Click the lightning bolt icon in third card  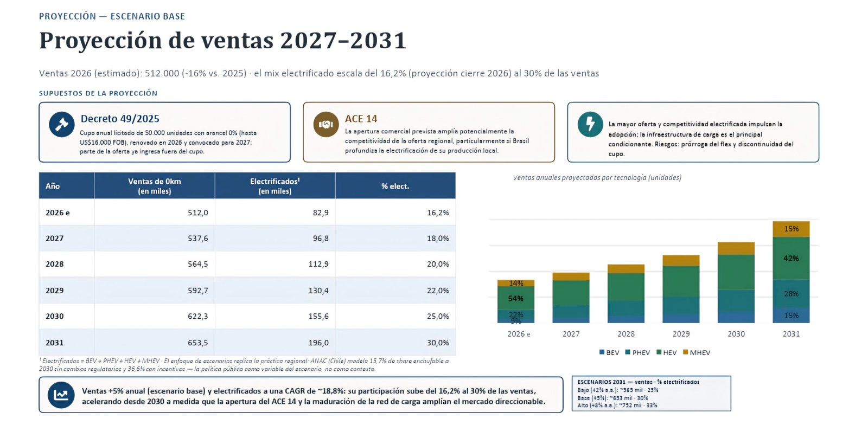click(590, 124)
